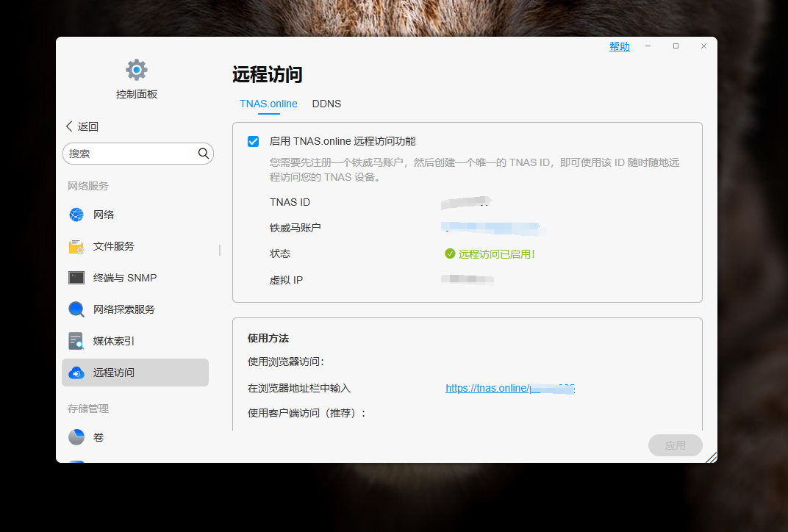Select 终端与 SNMP in the sidebar
The height and width of the screenshot is (532, 788).
click(135, 278)
